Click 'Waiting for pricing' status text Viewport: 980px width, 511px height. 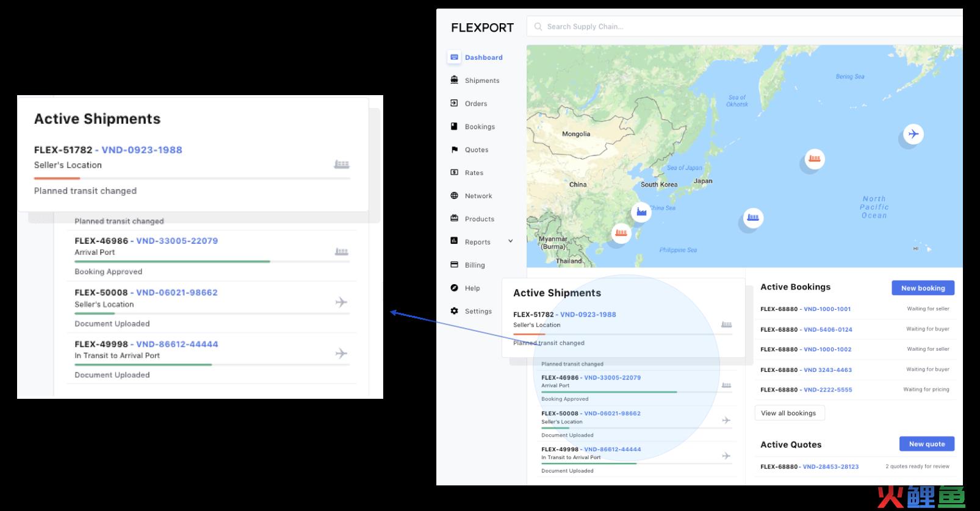point(926,390)
